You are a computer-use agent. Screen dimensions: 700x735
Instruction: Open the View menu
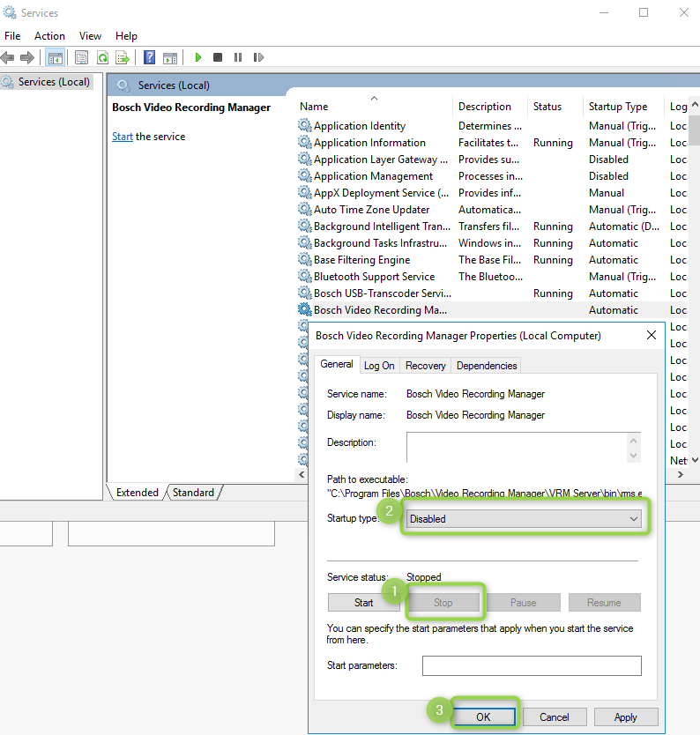(90, 36)
